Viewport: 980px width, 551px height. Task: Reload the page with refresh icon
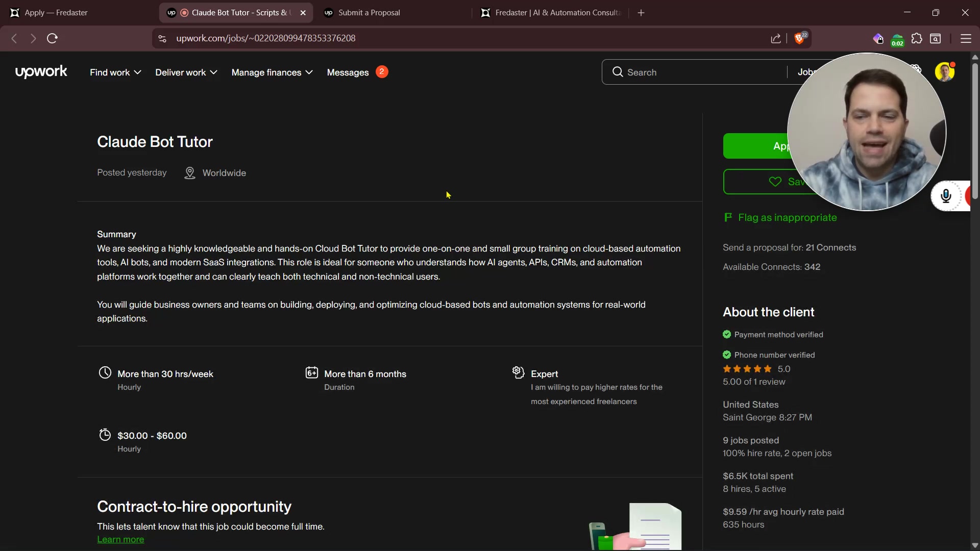(52, 39)
